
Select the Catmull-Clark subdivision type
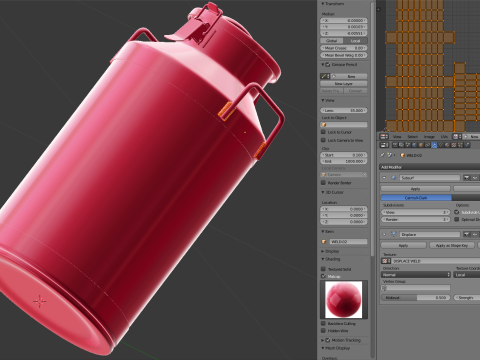pyautogui.click(x=416, y=198)
